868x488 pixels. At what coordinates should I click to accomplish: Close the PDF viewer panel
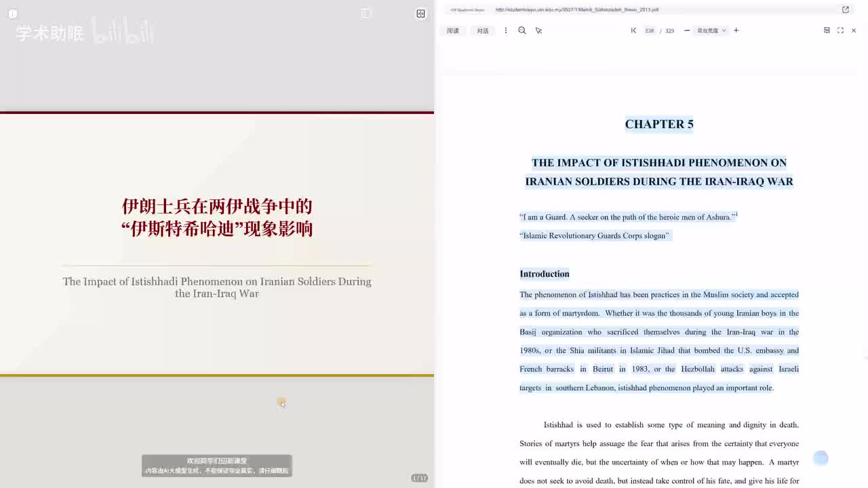tap(854, 30)
